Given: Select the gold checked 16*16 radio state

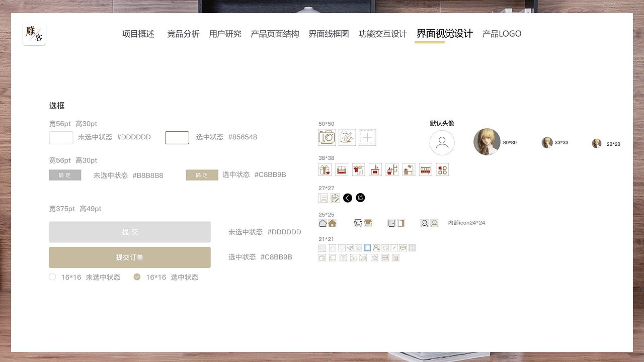Looking at the screenshot, I should pos(137,277).
